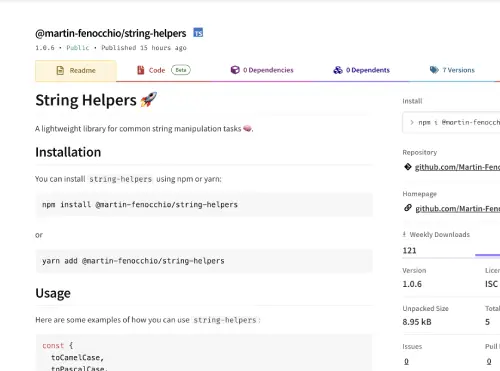Screen dimensions: 500x371
Task: Click the Beta badge on Code tab
Action: [x=181, y=70]
